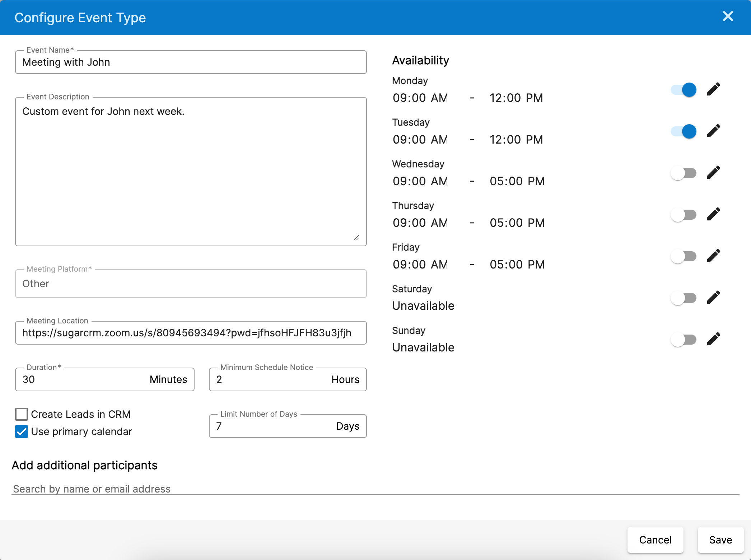751x560 pixels.
Task: Uncheck the Use primary calendar checkbox
Action: click(x=22, y=431)
